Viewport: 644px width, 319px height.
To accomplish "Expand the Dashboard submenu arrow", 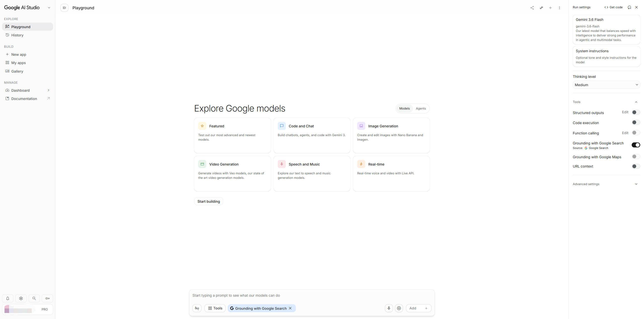I will tap(48, 90).
